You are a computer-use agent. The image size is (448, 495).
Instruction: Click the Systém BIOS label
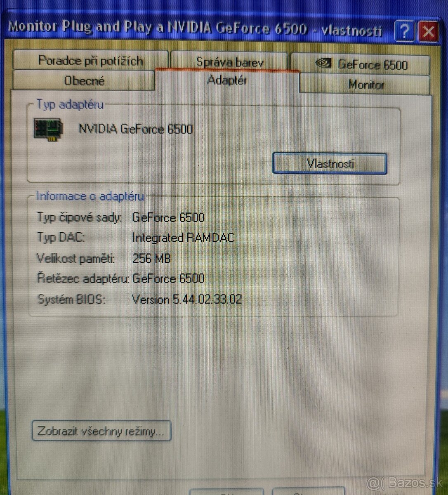click(x=71, y=299)
